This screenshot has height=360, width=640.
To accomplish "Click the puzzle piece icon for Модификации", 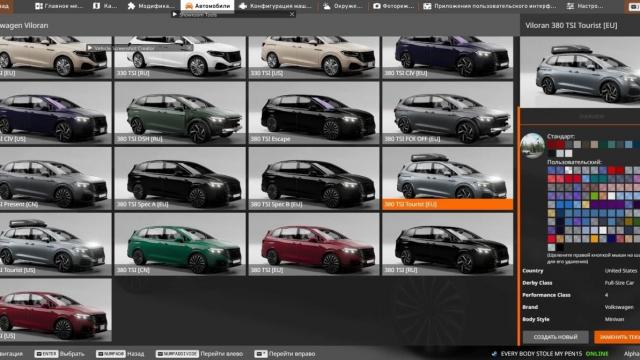I will (x=131, y=6).
